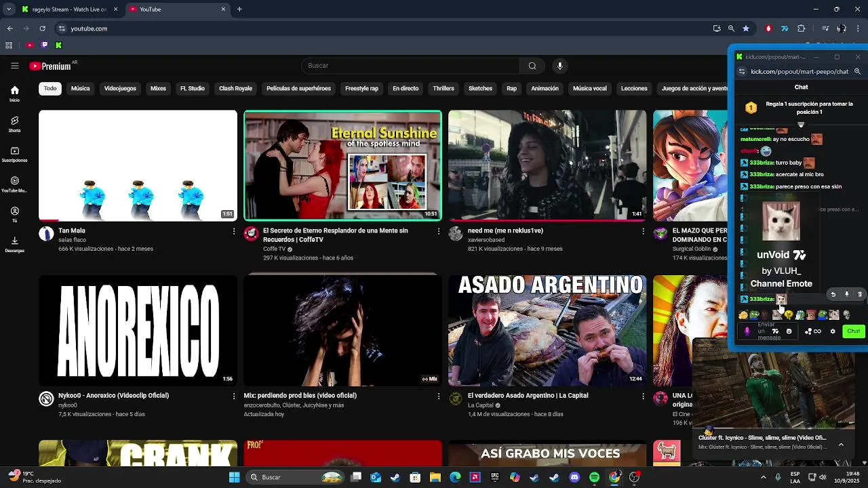Viewport: 868px width, 488px height.
Task: Focus the YouTube Buscar search field
Action: (x=411, y=66)
